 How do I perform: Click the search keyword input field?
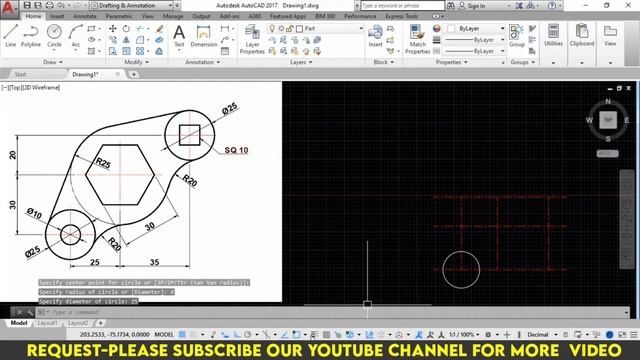click(x=403, y=6)
